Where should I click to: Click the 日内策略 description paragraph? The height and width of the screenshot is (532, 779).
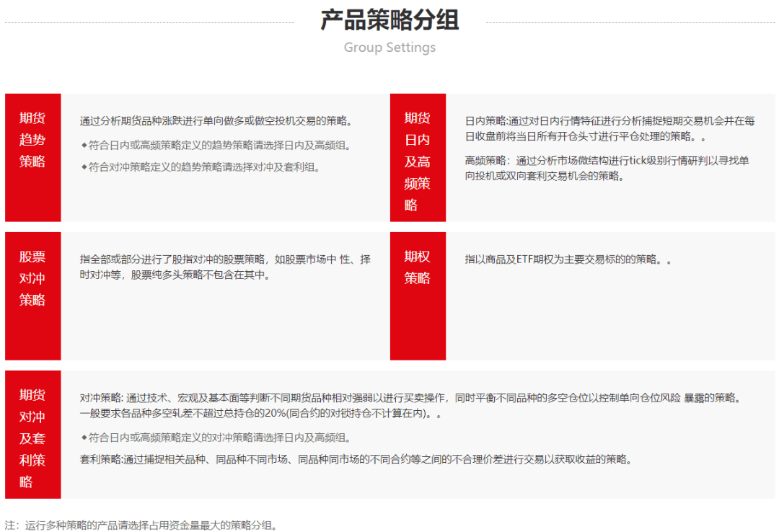[610, 128]
